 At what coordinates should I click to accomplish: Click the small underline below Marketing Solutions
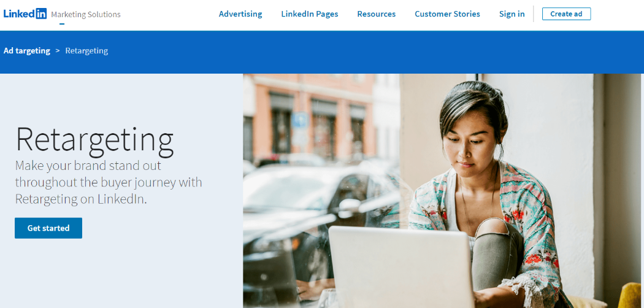61,23
